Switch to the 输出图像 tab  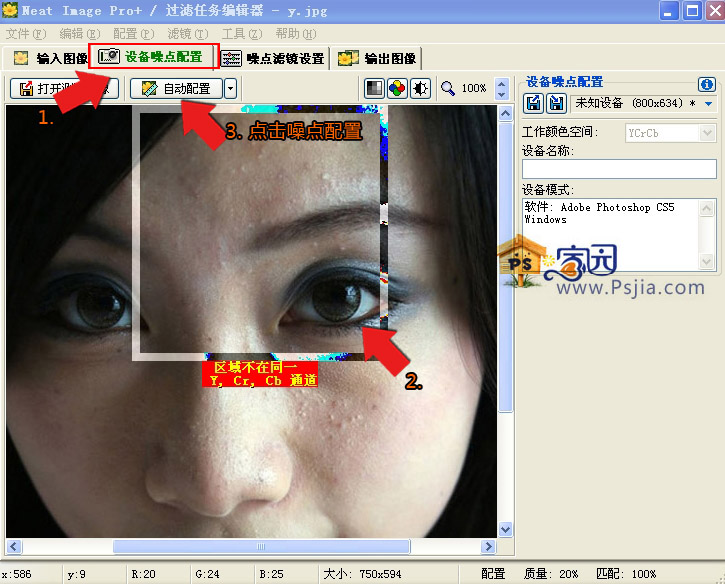(378, 58)
